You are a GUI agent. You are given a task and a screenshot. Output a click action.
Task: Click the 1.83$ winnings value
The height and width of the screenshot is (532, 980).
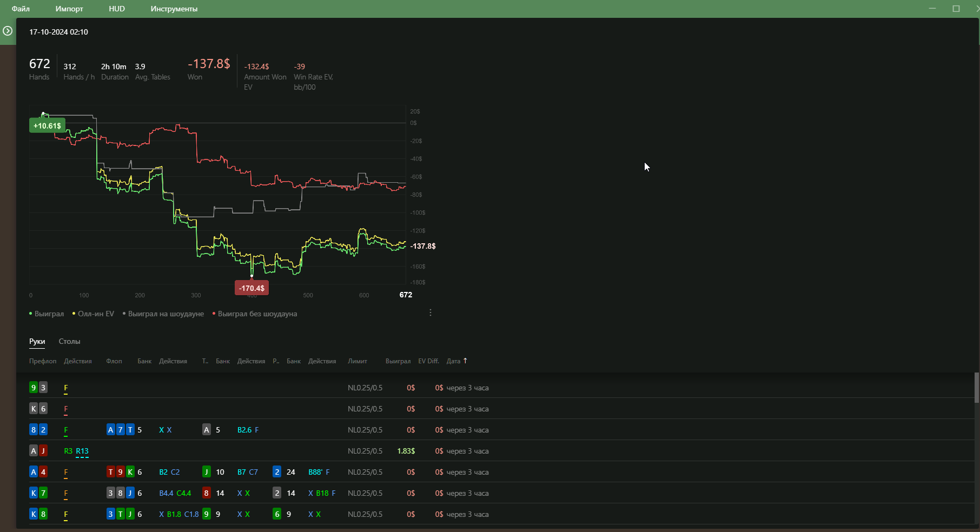[x=406, y=451]
